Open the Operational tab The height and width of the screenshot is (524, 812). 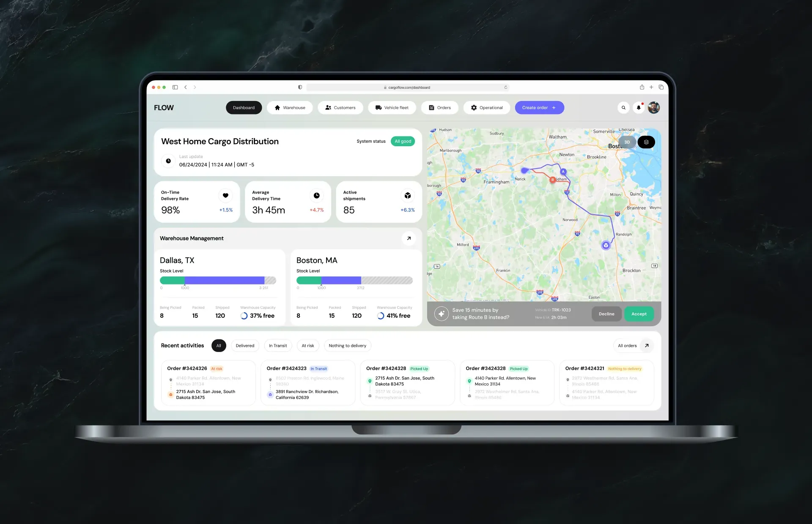coord(487,108)
